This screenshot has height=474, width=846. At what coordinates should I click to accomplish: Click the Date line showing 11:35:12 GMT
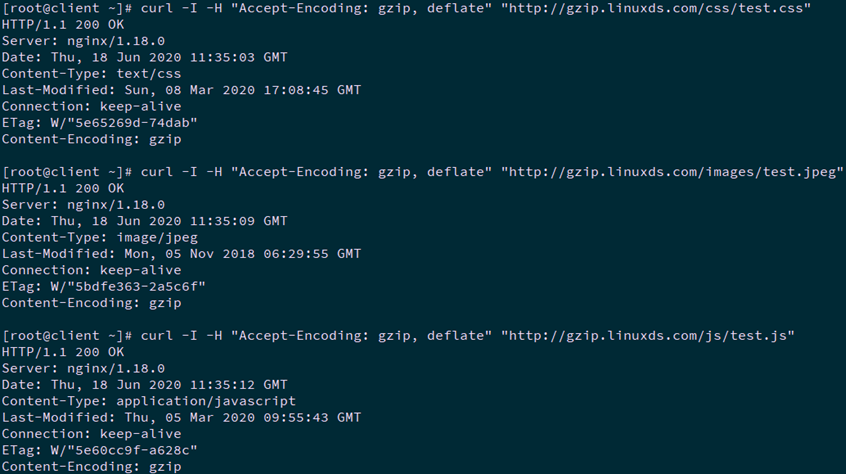tap(144, 384)
